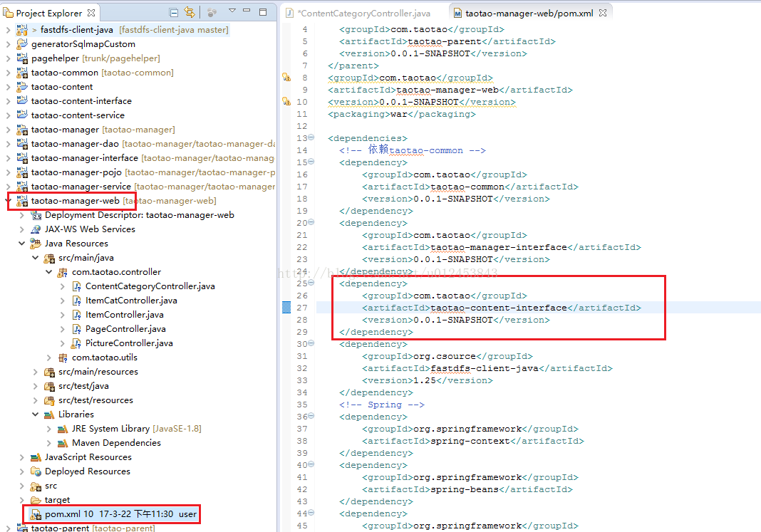Image resolution: width=761 pixels, height=532 pixels.
Task: Select Deployed Resources icon
Action: 36,471
